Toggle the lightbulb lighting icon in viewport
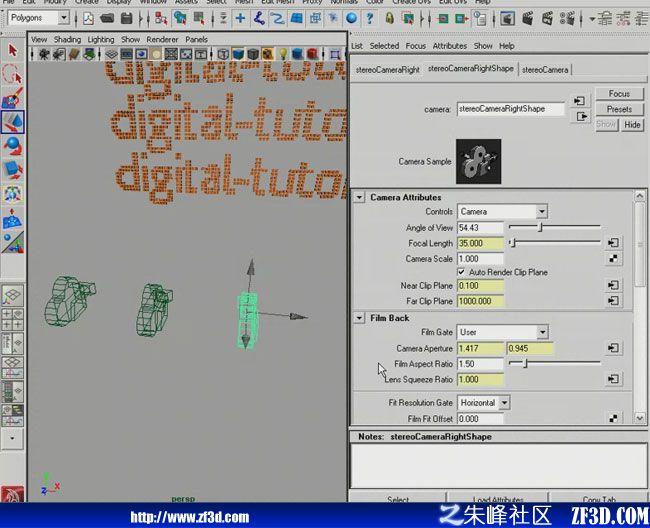 coord(283,54)
